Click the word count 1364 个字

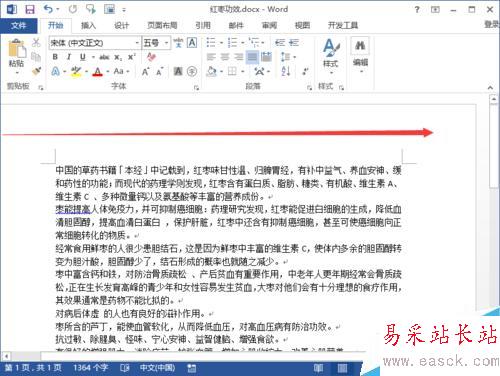coord(91,368)
